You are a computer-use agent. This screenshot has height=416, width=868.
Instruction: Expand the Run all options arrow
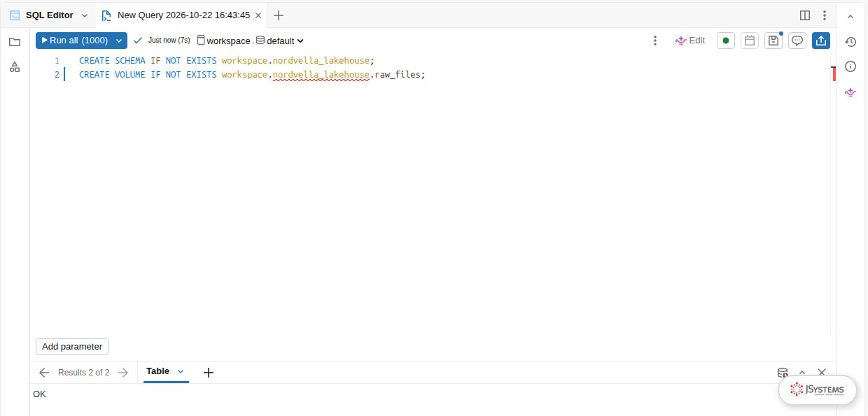pos(119,41)
